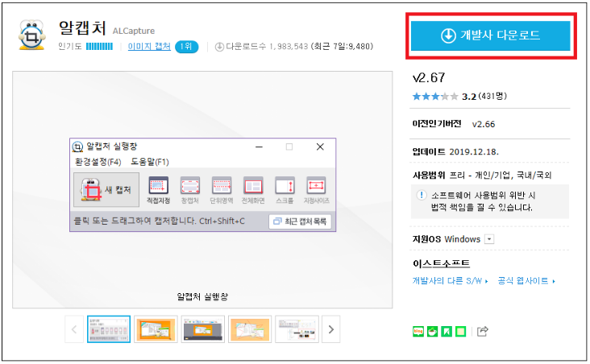Click the 사용범위 프리 license text
The image size is (590, 364).
[482, 176]
